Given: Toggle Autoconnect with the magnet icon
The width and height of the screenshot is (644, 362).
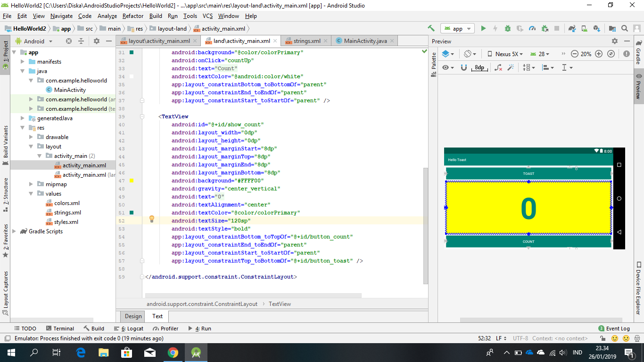Looking at the screenshot, I should pos(464,67).
